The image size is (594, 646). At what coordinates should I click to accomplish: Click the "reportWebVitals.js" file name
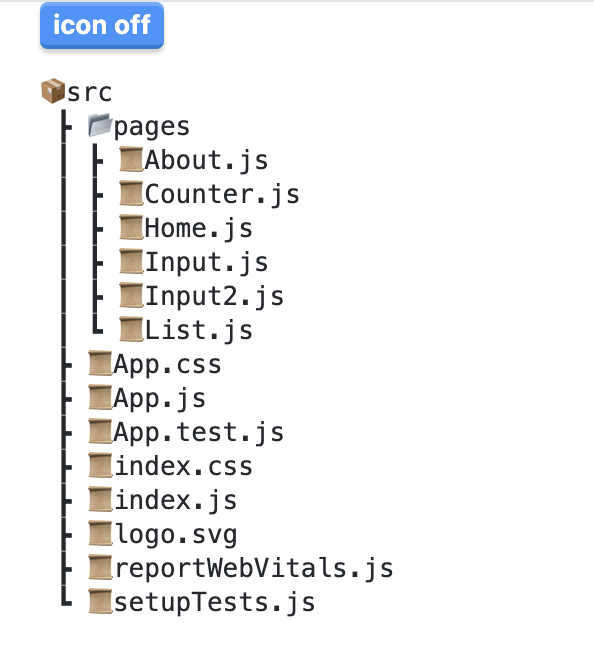[x=253, y=569]
